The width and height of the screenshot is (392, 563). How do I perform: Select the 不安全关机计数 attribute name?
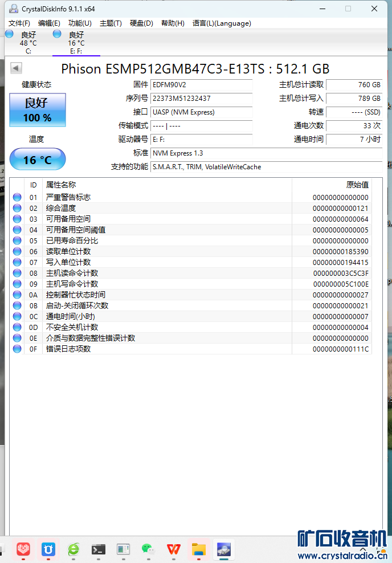72,327
